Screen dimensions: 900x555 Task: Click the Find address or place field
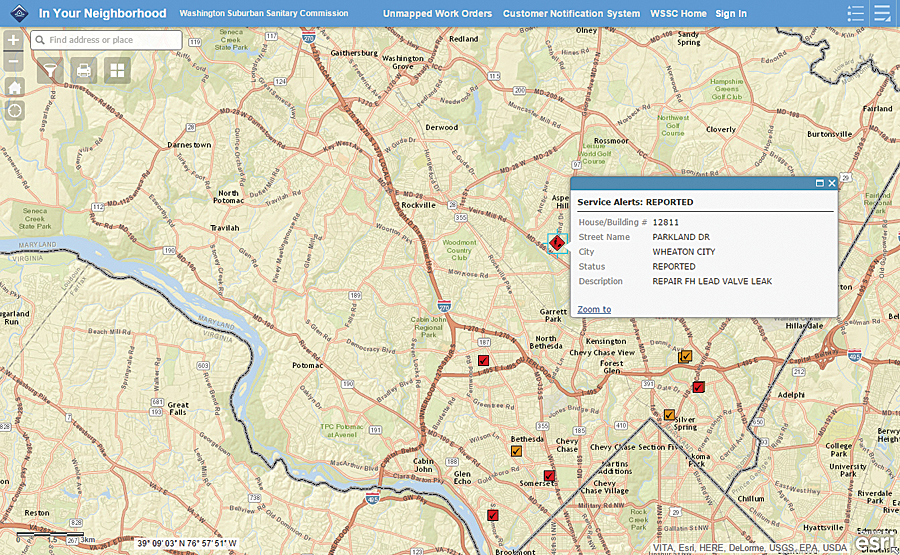(106, 40)
